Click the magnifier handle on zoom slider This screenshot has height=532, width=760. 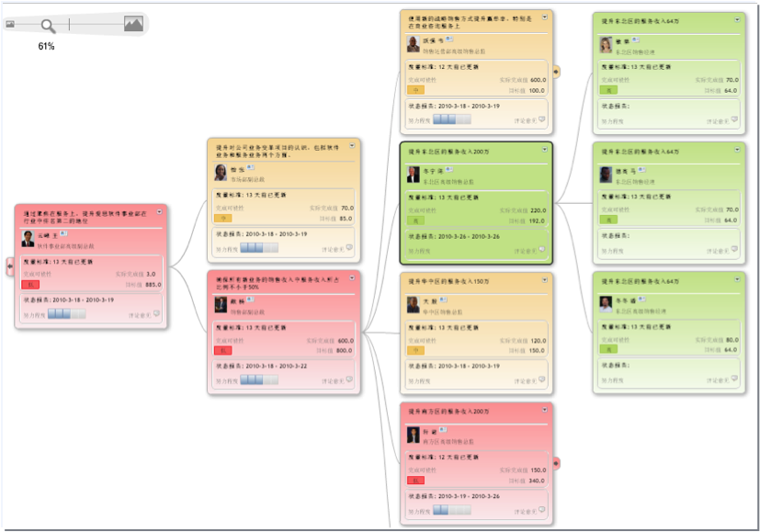(48, 26)
